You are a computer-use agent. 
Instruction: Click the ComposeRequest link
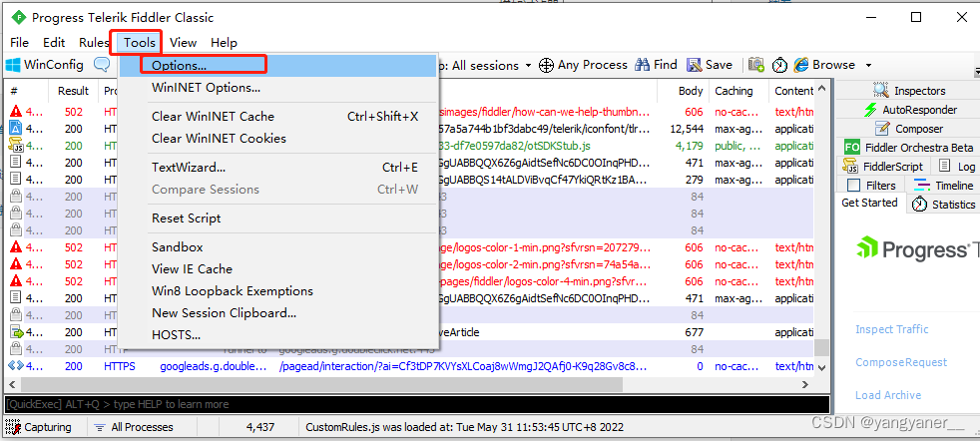(900, 362)
